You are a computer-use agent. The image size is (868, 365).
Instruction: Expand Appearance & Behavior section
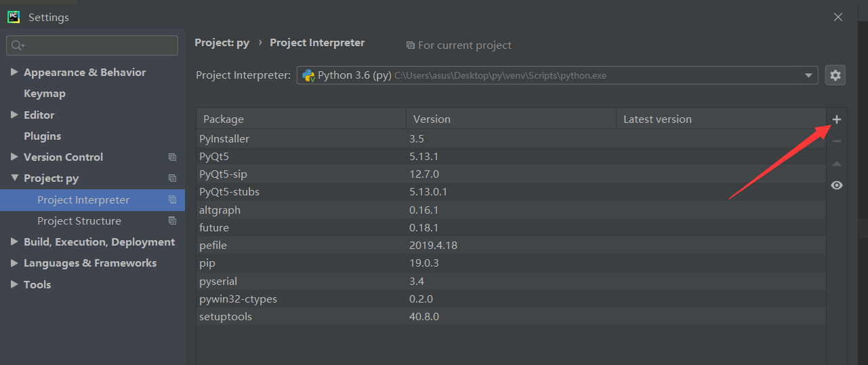pos(14,72)
